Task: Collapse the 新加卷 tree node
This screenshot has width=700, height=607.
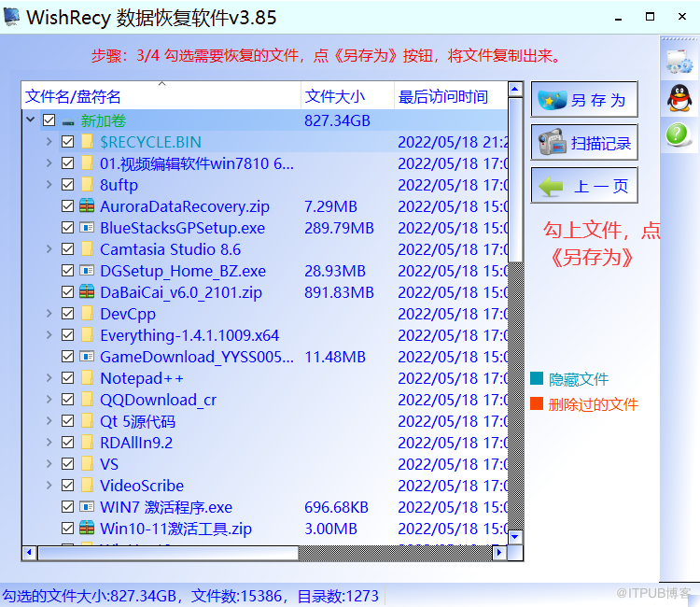Action: 31,120
